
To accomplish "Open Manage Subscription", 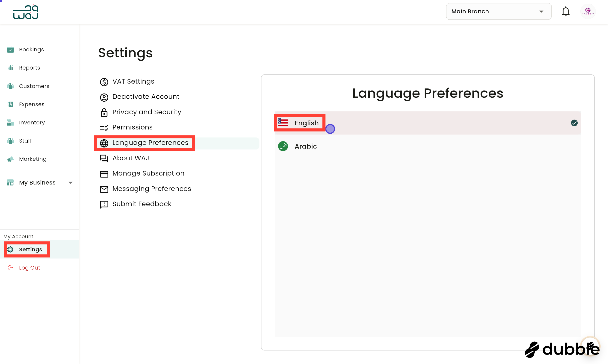I will pyautogui.click(x=148, y=173).
